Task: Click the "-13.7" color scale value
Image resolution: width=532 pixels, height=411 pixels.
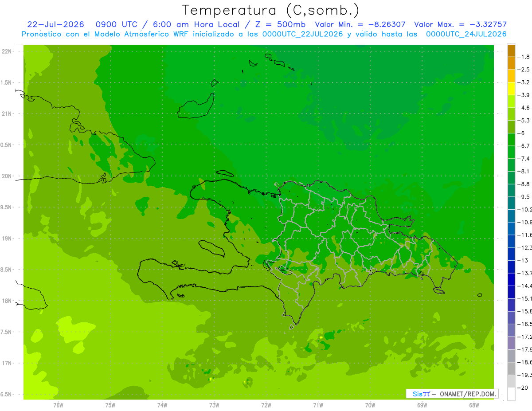Action: (x=524, y=273)
